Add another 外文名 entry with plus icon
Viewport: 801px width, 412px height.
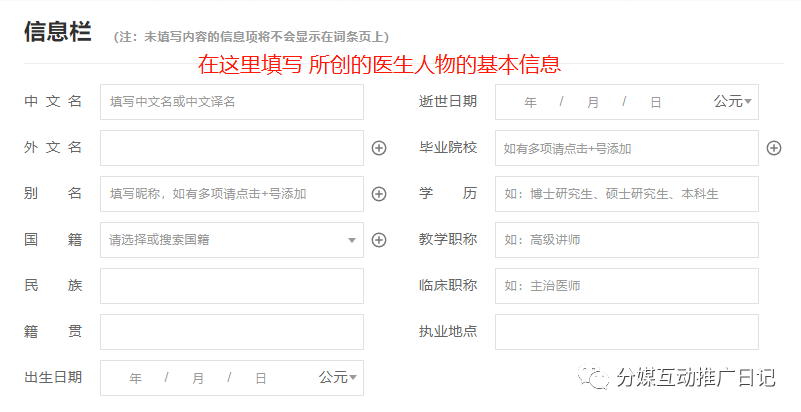(x=379, y=148)
